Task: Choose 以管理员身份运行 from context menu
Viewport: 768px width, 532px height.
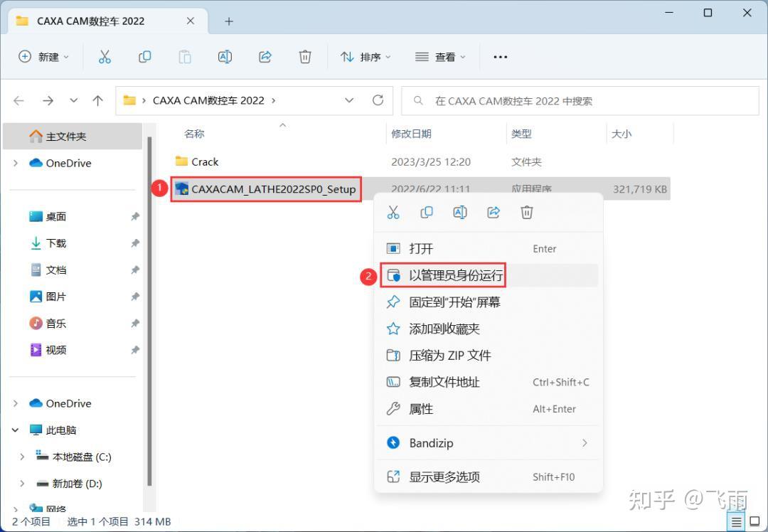Action: (x=453, y=275)
